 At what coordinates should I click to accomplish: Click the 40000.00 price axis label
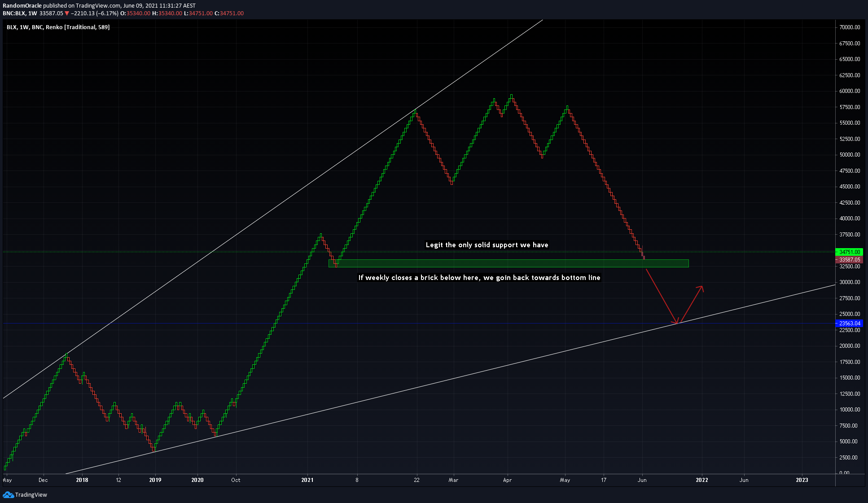(x=850, y=219)
